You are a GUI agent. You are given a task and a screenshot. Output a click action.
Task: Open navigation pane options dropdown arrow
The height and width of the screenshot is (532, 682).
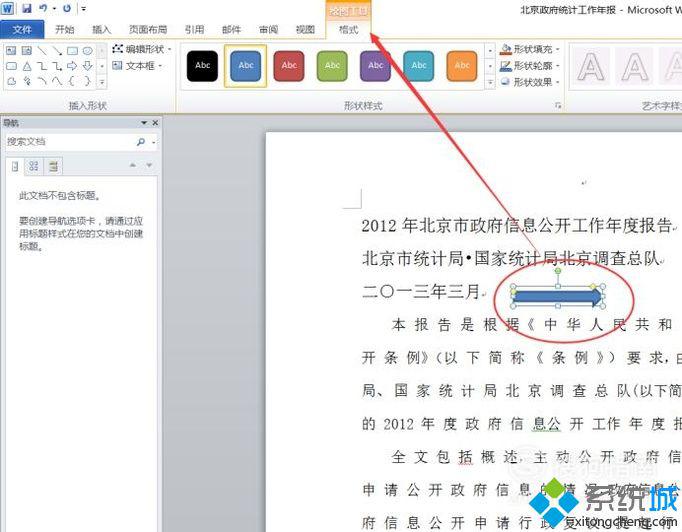point(144,123)
